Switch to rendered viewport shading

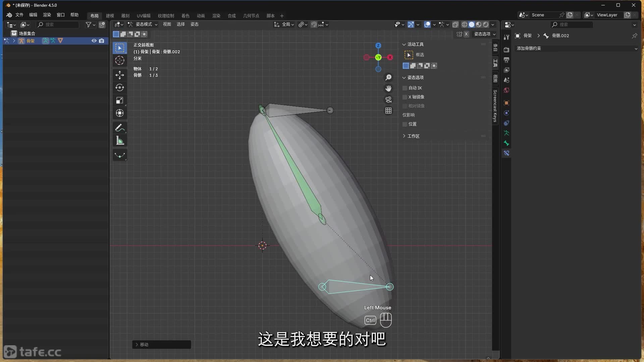pyautogui.click(x=486, y=24)
